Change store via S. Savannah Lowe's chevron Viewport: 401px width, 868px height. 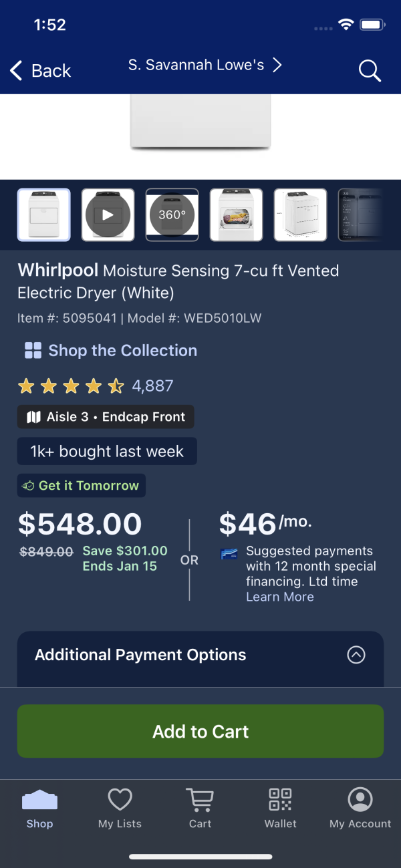(x=277, y=65)
